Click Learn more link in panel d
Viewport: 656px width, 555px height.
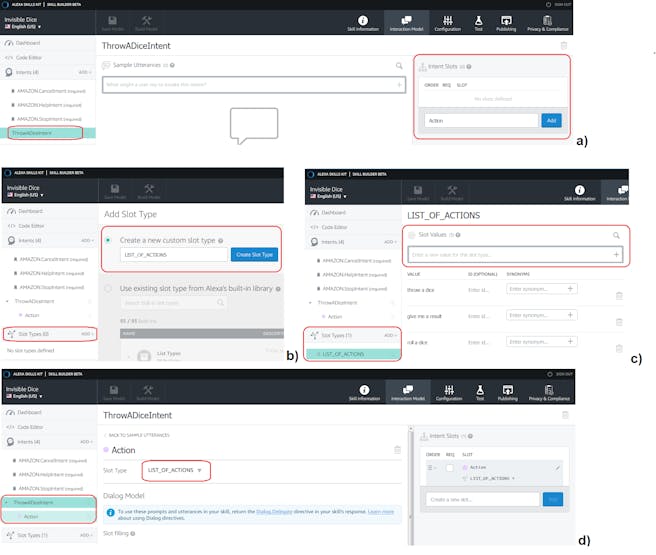pos(381,512)
